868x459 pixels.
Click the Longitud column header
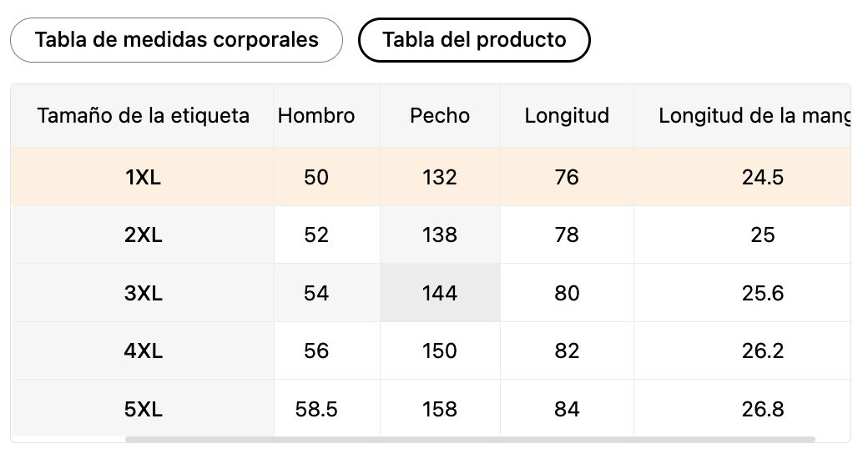coord(567,116)
